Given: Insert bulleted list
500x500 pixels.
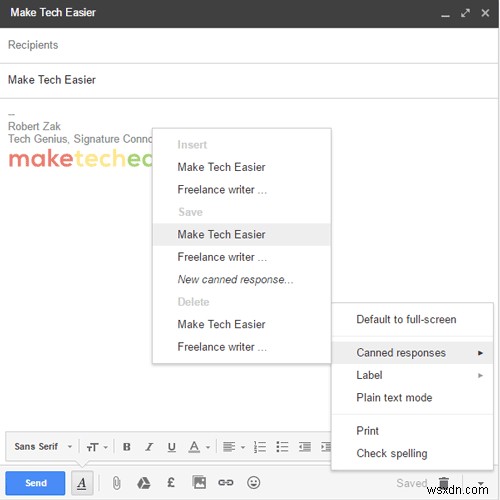Looking at the screenshot, I should (282, 447).
